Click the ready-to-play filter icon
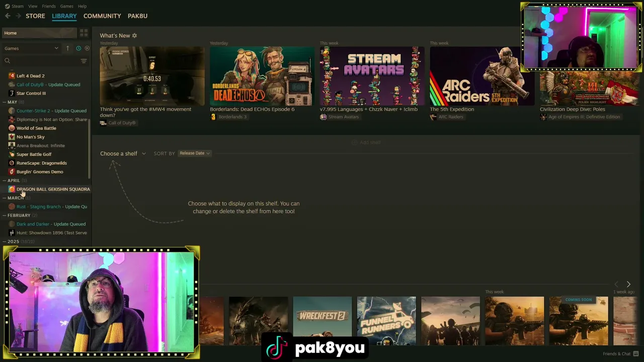This screenshot has width=644, height=362. pos(87,48)
